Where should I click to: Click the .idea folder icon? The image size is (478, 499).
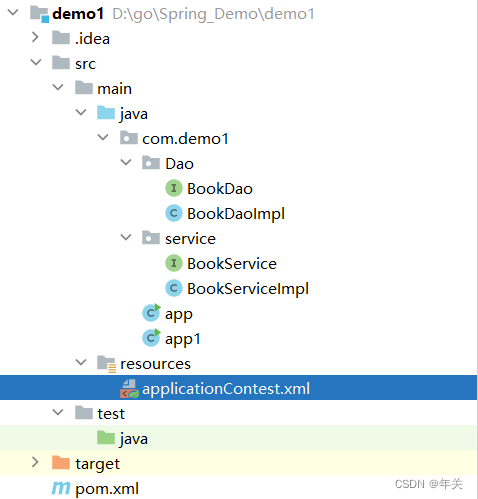point(61,37)
